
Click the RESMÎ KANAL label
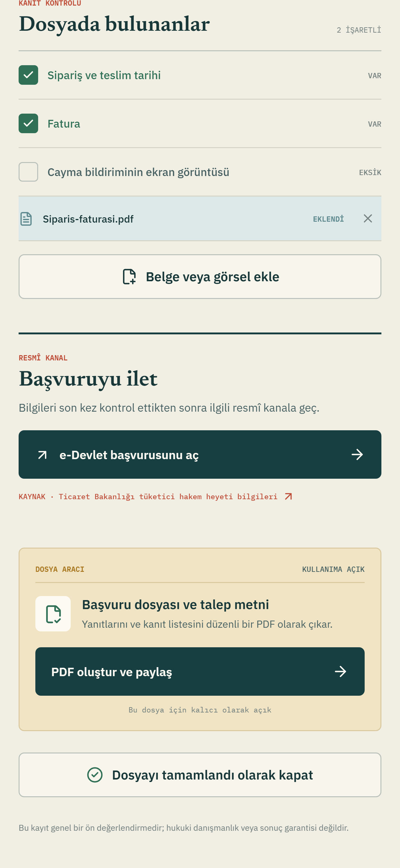click(43, 358)
